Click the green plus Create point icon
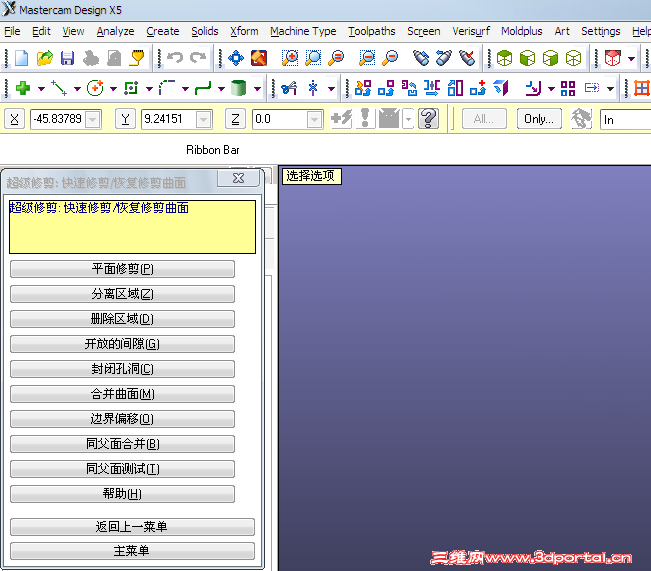Screen dimensions: 651x571 (x=23, y=88)
